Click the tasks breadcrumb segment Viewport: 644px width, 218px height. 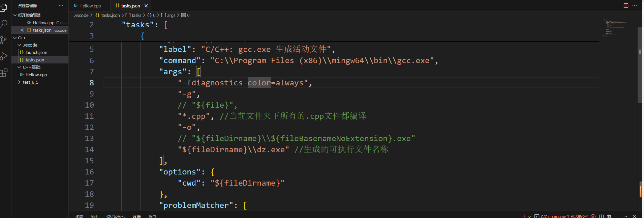click(136, 15)
